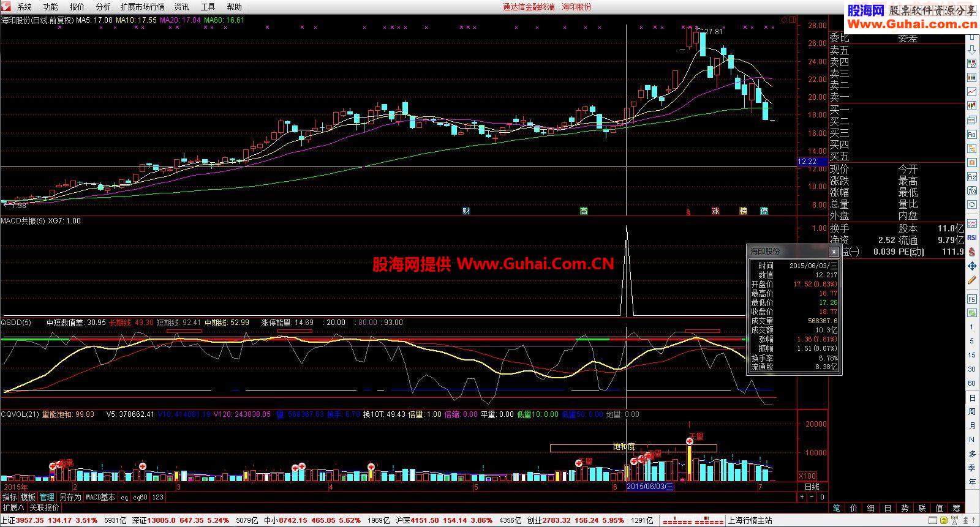Click the wavy lines indicator icon

(x=972, y=223)
